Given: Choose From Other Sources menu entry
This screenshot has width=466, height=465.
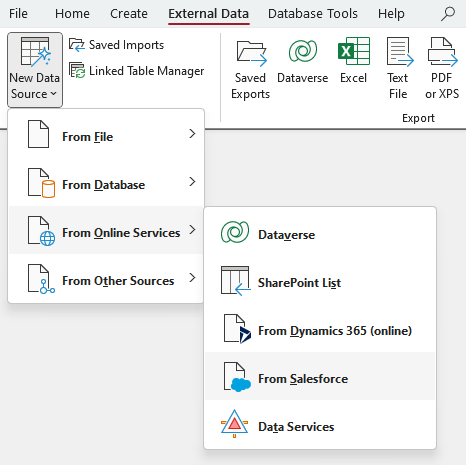Looking at the screenshot, I should (106, 278).
